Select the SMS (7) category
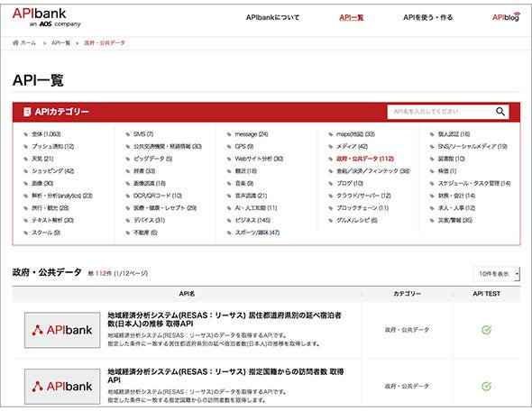This screenshot has height=411, width=532. pyautogui.click(x=143, y=134)
